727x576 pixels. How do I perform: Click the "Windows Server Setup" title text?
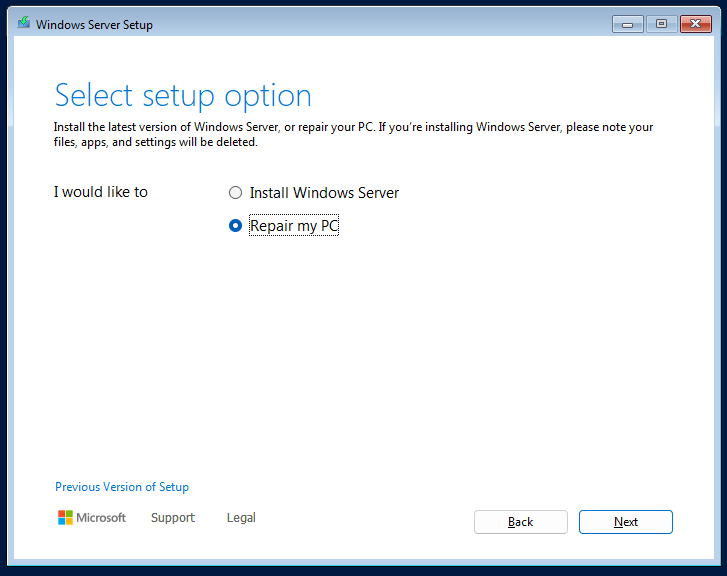tap(94, 25)
